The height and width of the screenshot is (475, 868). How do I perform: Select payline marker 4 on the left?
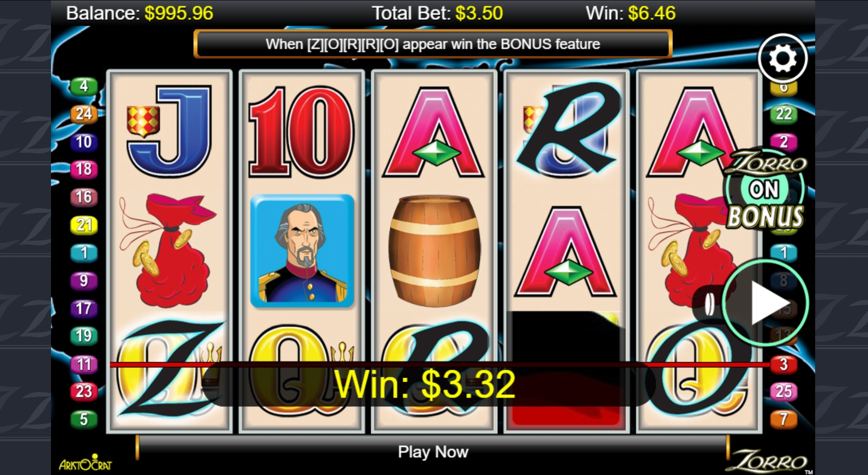[x=84, y=86]
